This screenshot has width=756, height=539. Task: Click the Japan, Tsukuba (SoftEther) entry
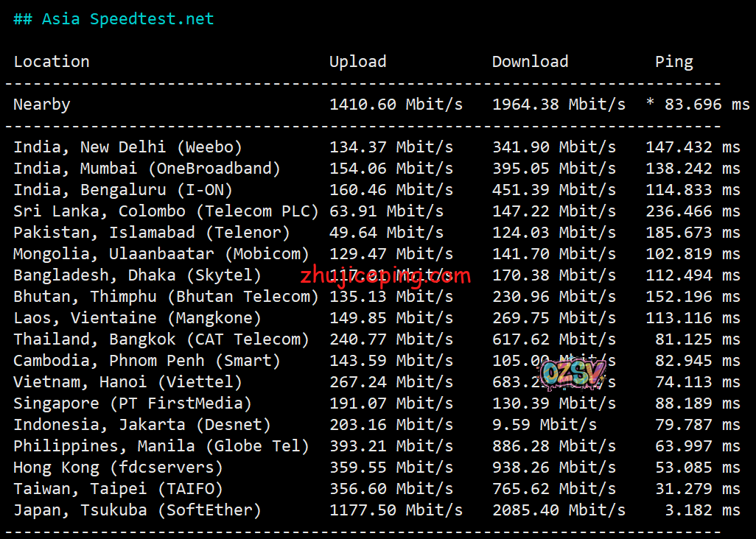[137, 510]
